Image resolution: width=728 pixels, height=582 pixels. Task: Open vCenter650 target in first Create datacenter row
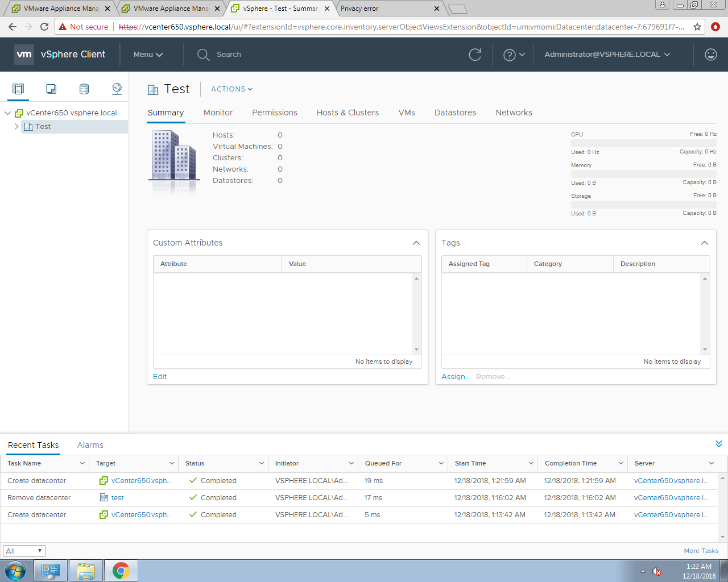click(142, 481)
